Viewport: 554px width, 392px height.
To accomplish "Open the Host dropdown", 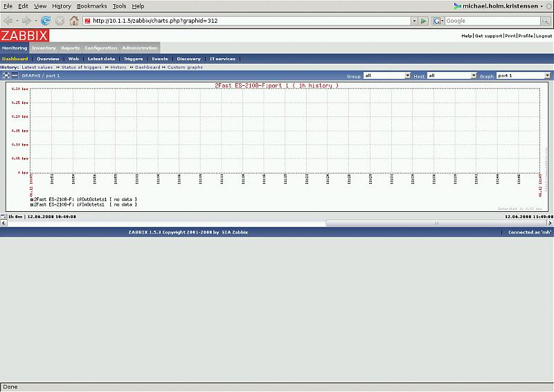I will point(452,75).
